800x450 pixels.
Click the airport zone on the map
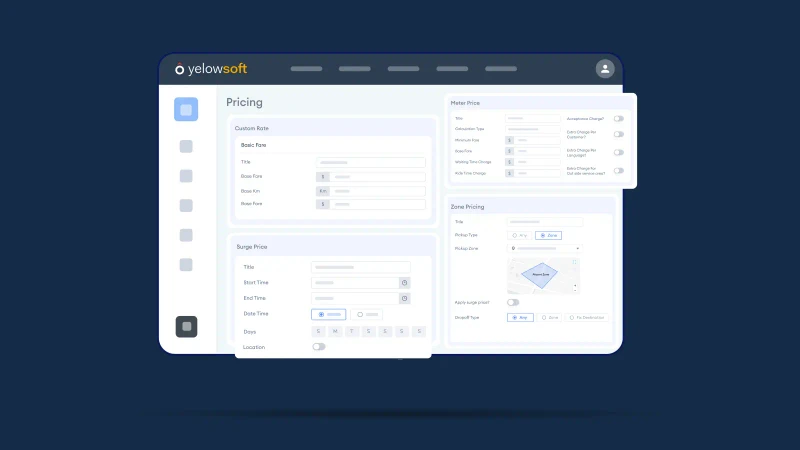(x=540, y=273)
